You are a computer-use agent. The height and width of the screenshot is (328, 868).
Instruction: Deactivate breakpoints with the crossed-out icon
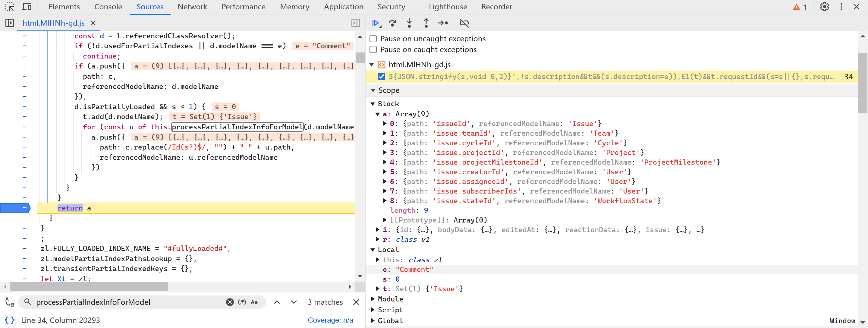[x=464, y=23]
